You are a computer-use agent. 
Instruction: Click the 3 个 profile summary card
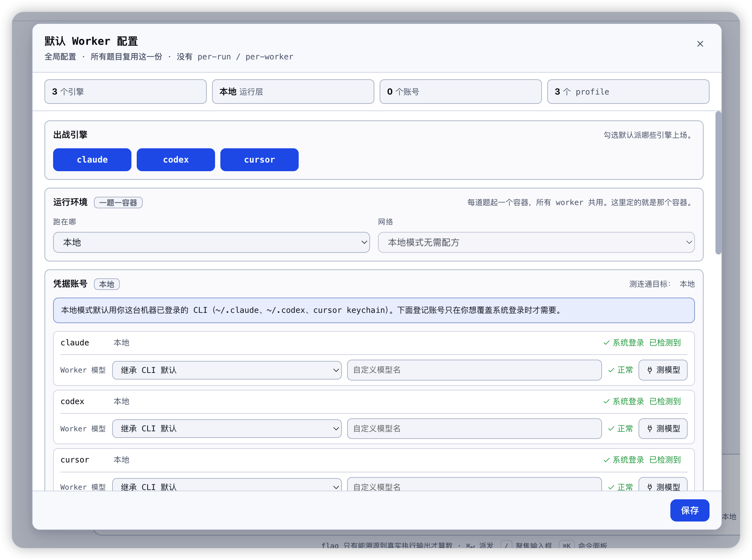pos(628,92)
